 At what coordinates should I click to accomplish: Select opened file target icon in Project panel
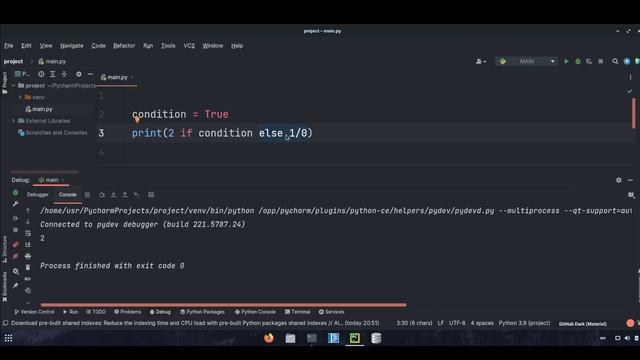[x=41, y=74]
